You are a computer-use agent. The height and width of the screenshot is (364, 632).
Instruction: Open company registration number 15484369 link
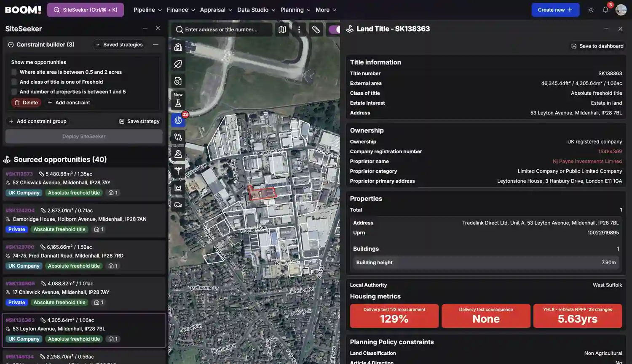coord(610,151)
